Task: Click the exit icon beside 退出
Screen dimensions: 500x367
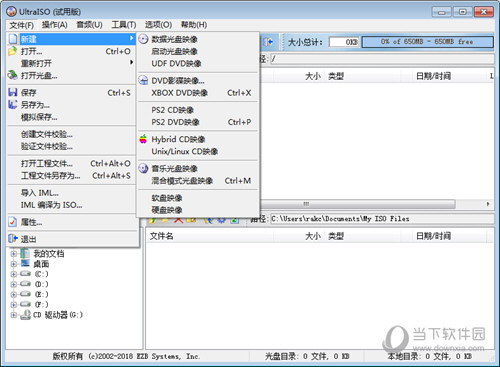Action: 13,239
